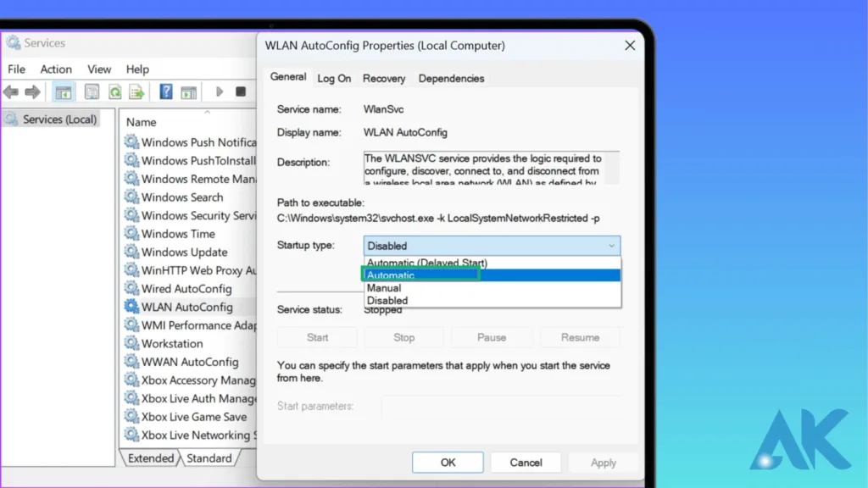This screenshot has height=488, width=868.
Task: Choose Automatic (Delayed Start) option
Action: [x=492, y=263]
